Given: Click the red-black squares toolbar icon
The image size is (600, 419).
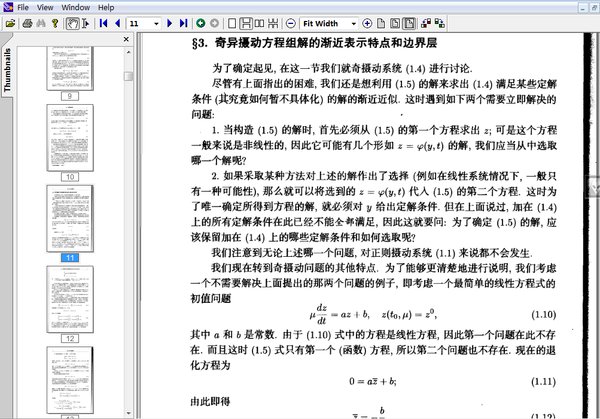Looking at the screenshot, I should coord(426,23).
